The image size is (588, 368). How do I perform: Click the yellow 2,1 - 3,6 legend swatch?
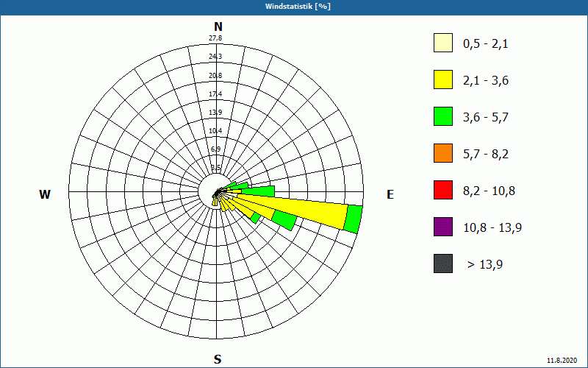443,79
